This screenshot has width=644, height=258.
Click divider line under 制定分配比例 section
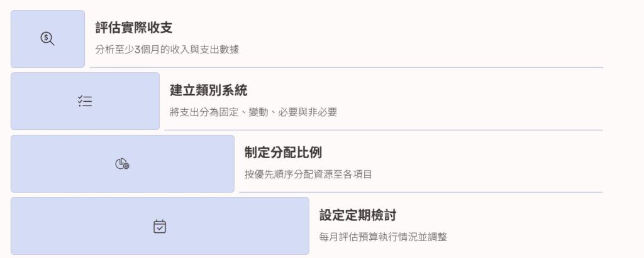tap(421, 192)
